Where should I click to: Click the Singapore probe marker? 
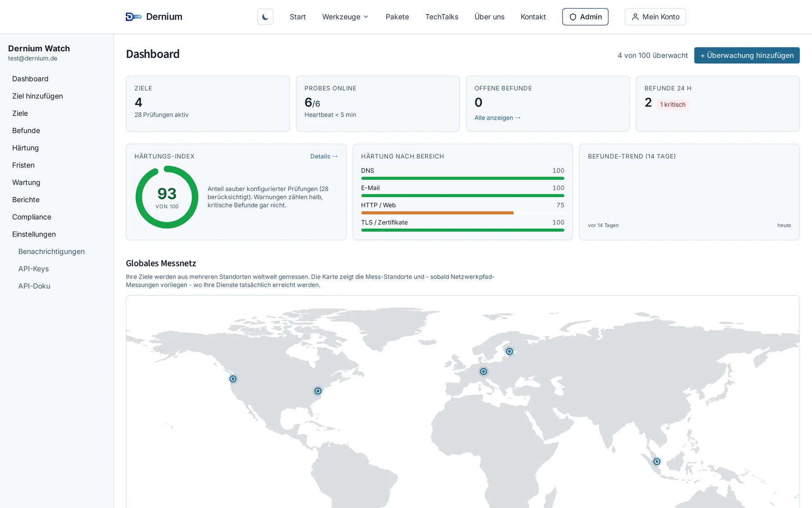coord(657,461)
